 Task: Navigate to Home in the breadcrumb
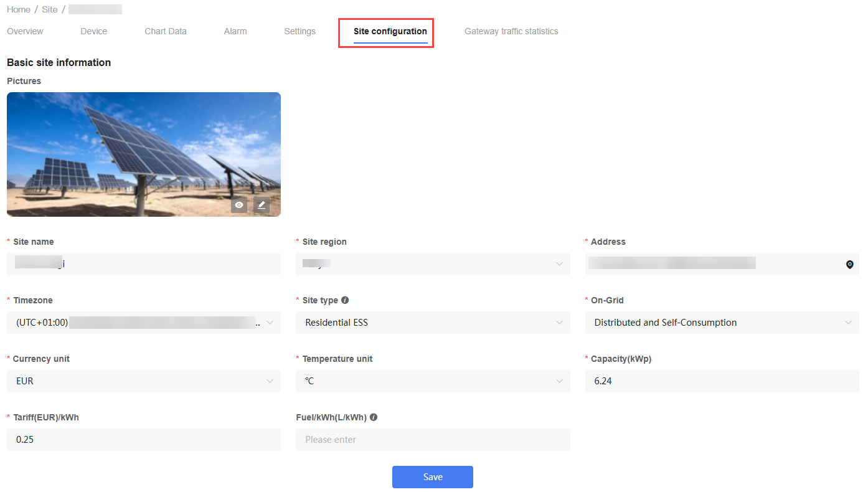tap(19, 9)
